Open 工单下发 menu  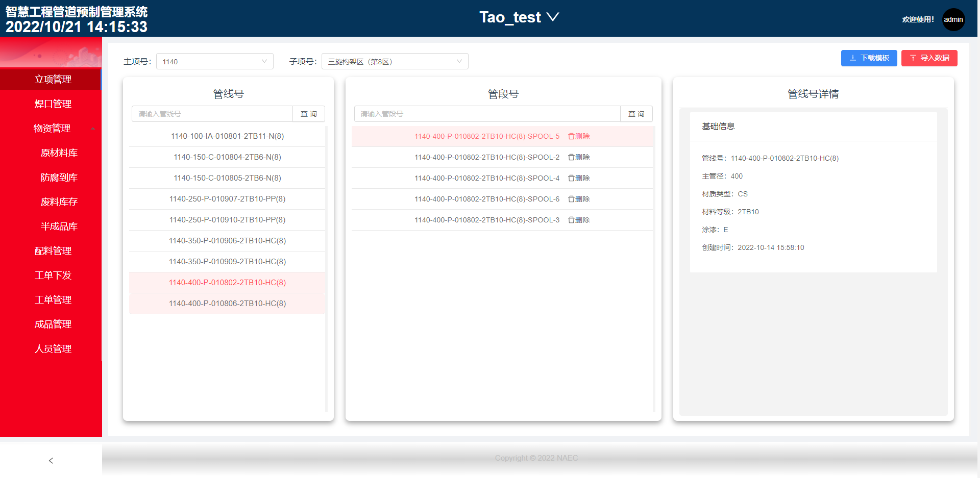pos(51,275)
